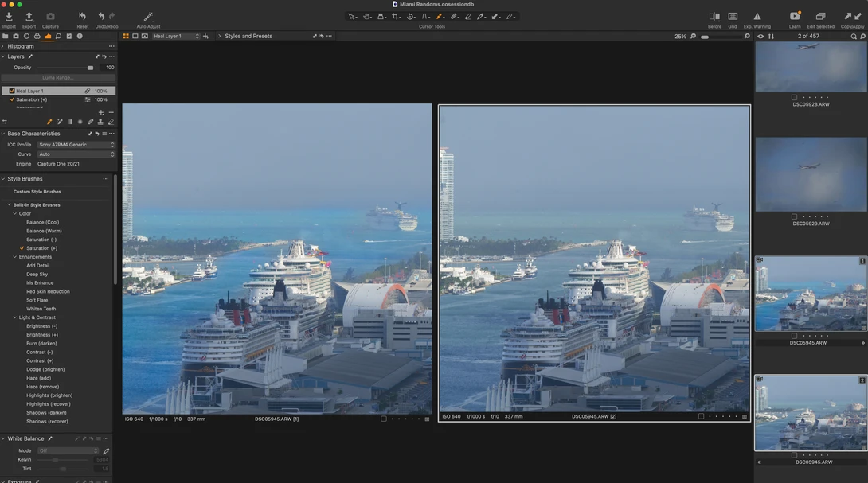
Task: Open the ICC Profile dropdown
Action: pyautogui.click(x=76, y=144)
